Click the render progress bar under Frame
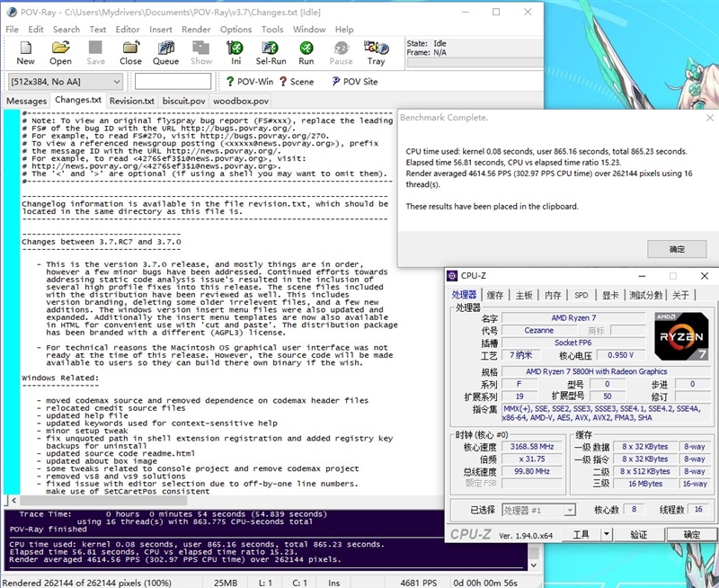719x588 pixels. coord(475,63)
